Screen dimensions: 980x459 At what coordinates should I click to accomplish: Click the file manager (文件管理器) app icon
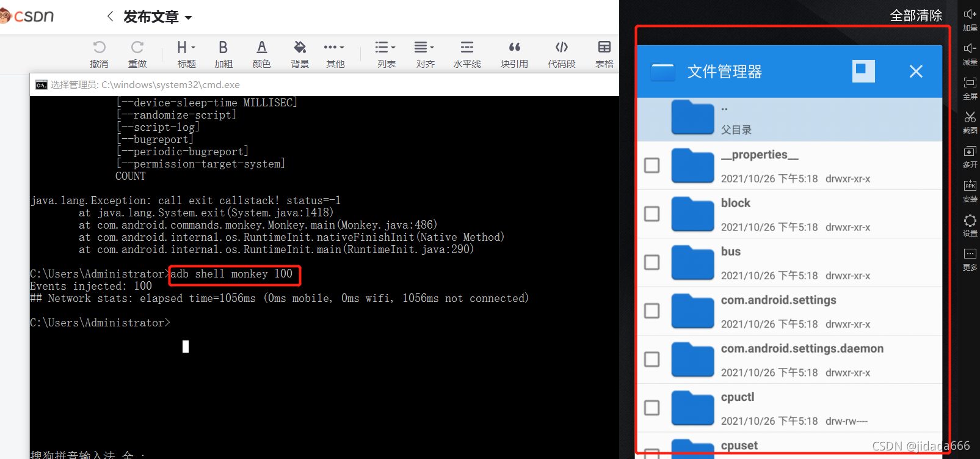663,72
